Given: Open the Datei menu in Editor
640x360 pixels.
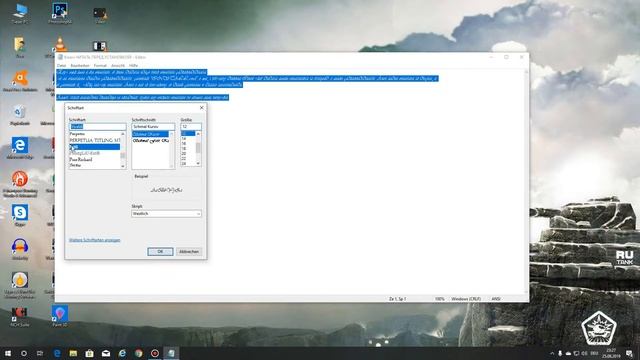Looking at the screenshot, I should click(x=61, y=65).
